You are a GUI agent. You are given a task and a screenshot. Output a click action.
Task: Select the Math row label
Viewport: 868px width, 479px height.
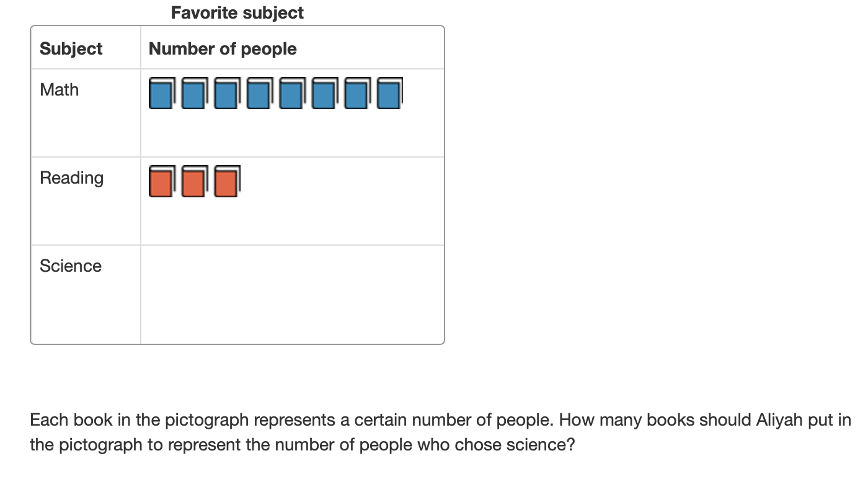[x=60, y=90]
